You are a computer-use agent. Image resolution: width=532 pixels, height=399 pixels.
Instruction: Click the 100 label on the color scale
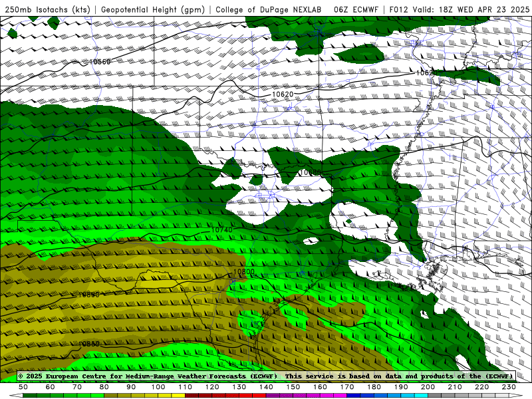pos(158,387)
